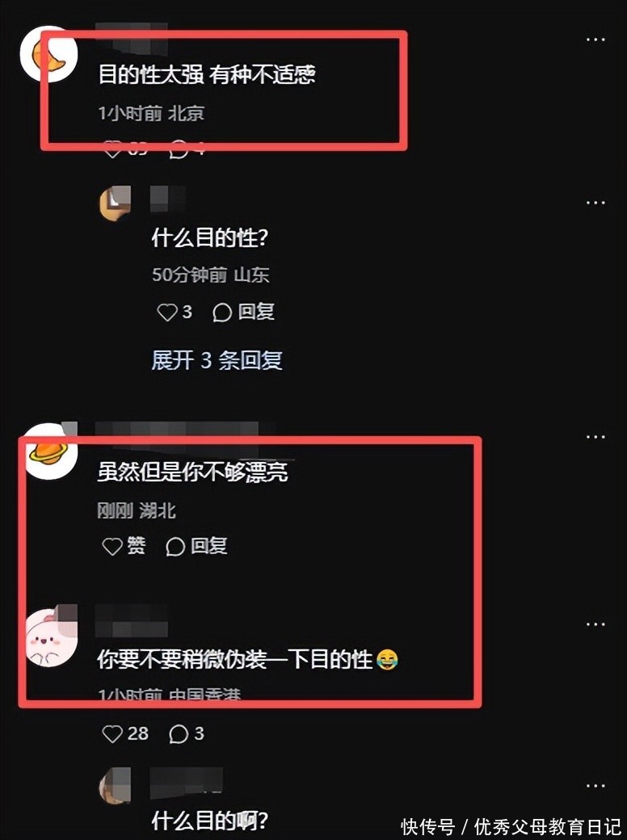Open the avatar beside the "什么目的啊?" reply
Image resolution: width=627 pixels, height=840 pixels.
pos(115,785)
